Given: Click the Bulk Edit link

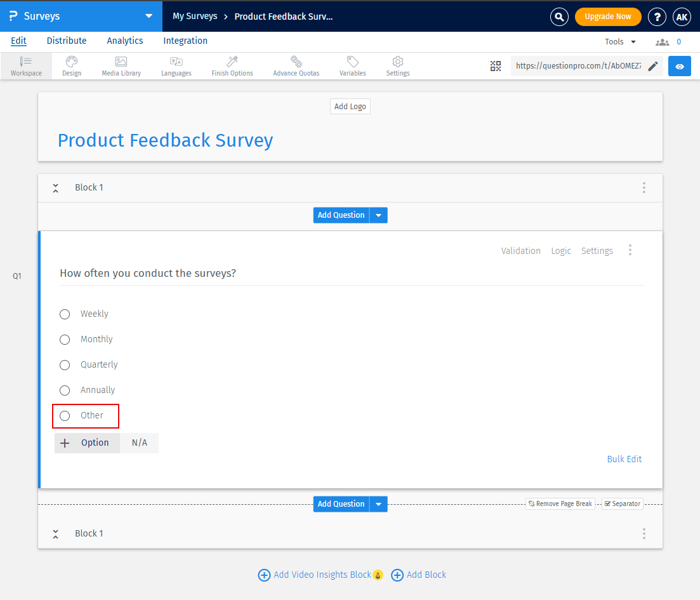Looking at the screenshot, I should (x=624, y=458).
